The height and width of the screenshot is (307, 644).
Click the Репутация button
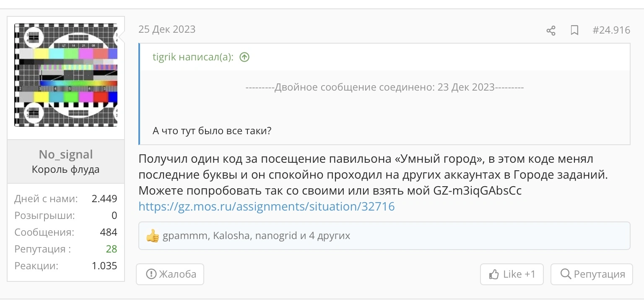click(x=592, y=274)
